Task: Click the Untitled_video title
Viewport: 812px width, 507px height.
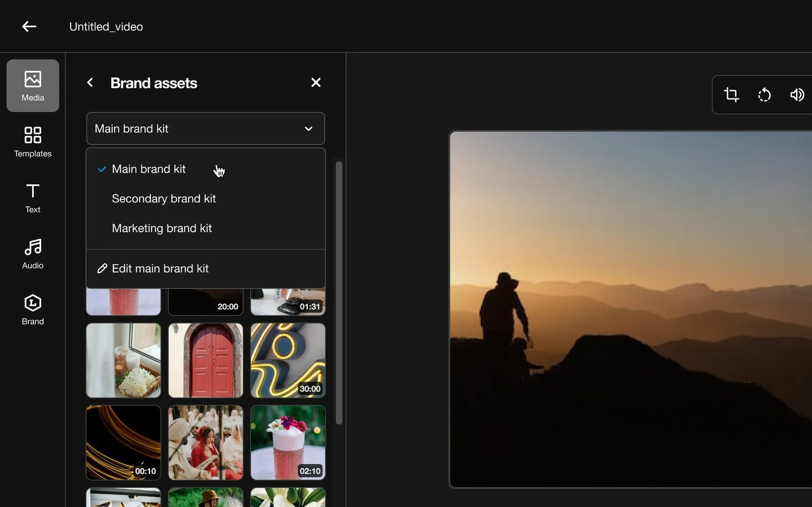Action: click(106, 27)
